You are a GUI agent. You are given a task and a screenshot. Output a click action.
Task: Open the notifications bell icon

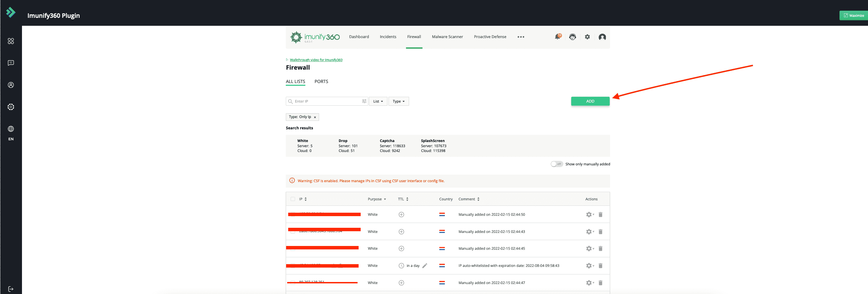[557, 37]
